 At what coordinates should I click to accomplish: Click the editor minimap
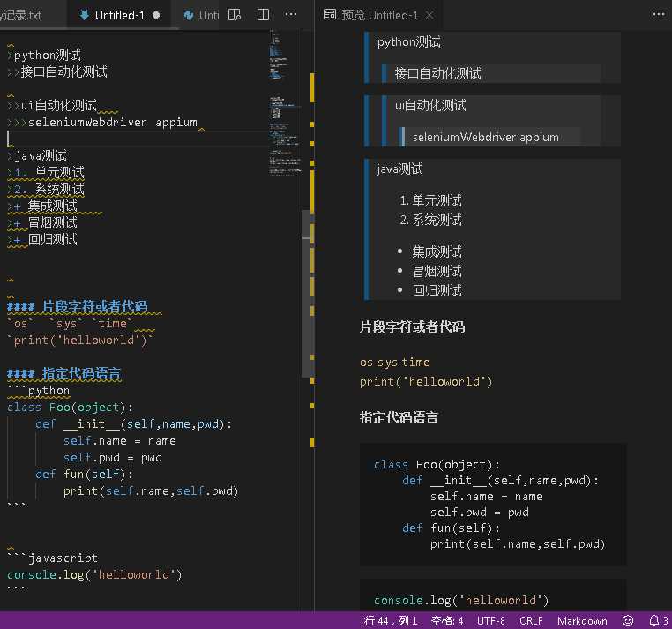pos(285,103)
